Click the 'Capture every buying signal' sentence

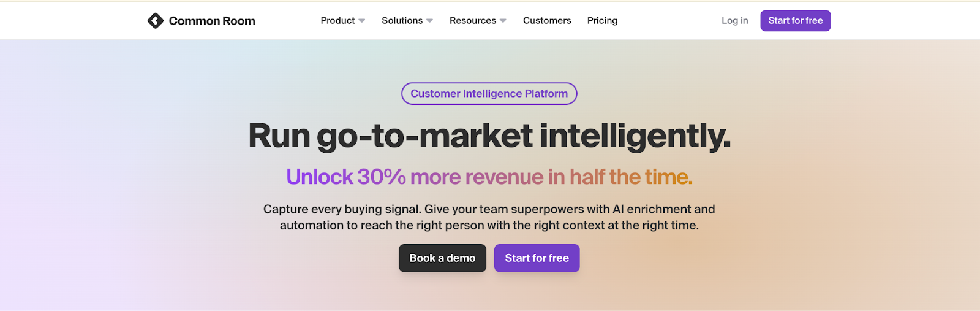342,209
